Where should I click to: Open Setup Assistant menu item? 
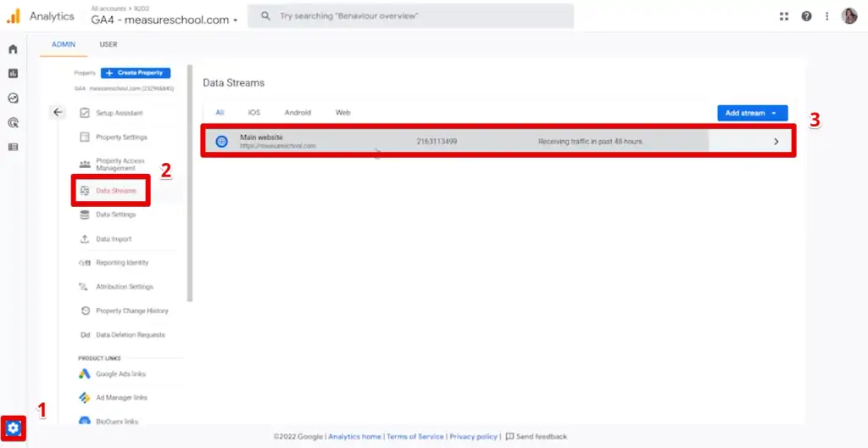[x=120, y=113]
